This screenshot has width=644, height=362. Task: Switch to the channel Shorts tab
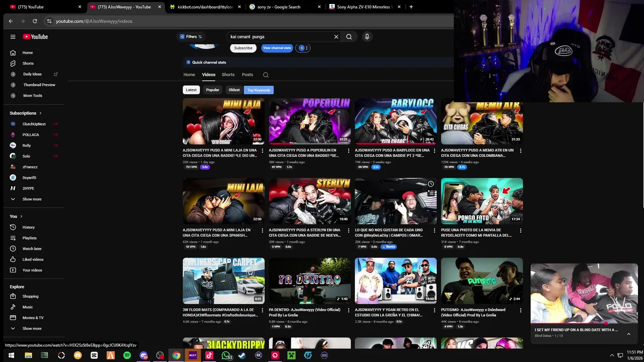click(x=228, y=75)
